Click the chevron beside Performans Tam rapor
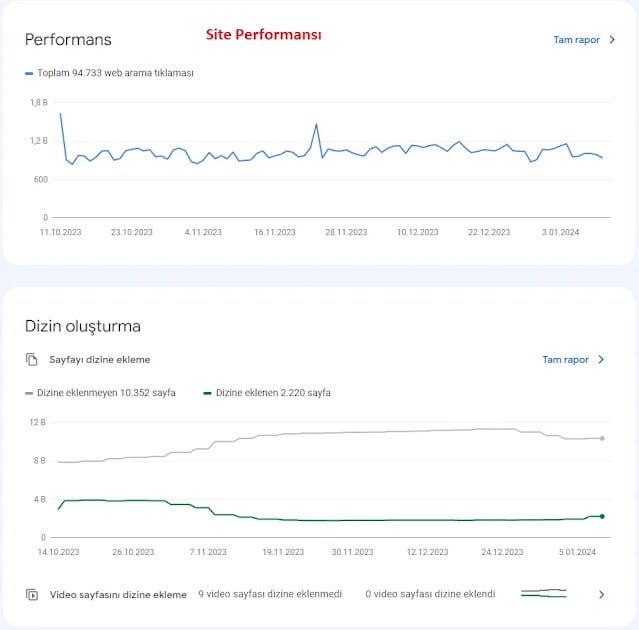The width and height of the screenshot is (639, 630). pyautogui.click(x=612, y=40)
